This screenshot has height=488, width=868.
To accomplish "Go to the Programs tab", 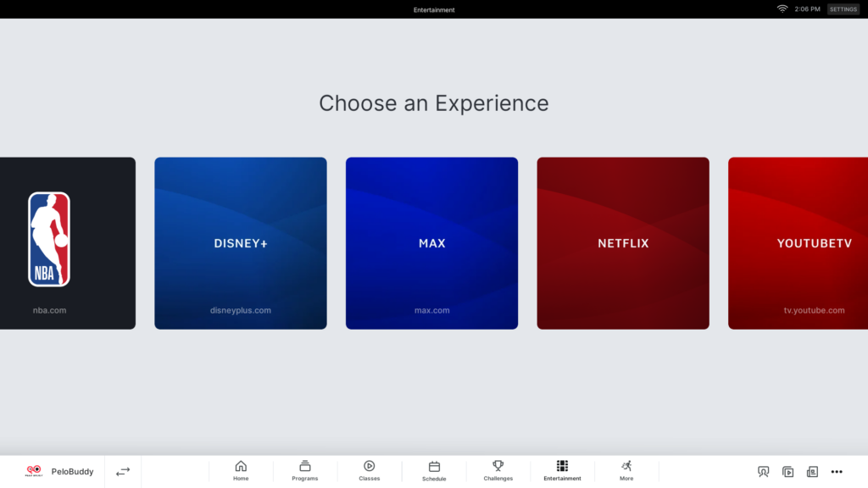I will pos(305,471).
